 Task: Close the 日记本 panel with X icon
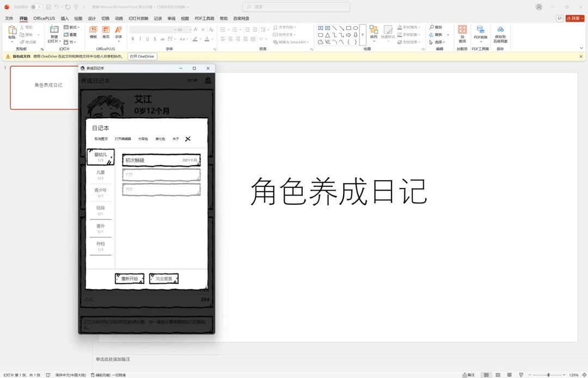click(188, 139)
